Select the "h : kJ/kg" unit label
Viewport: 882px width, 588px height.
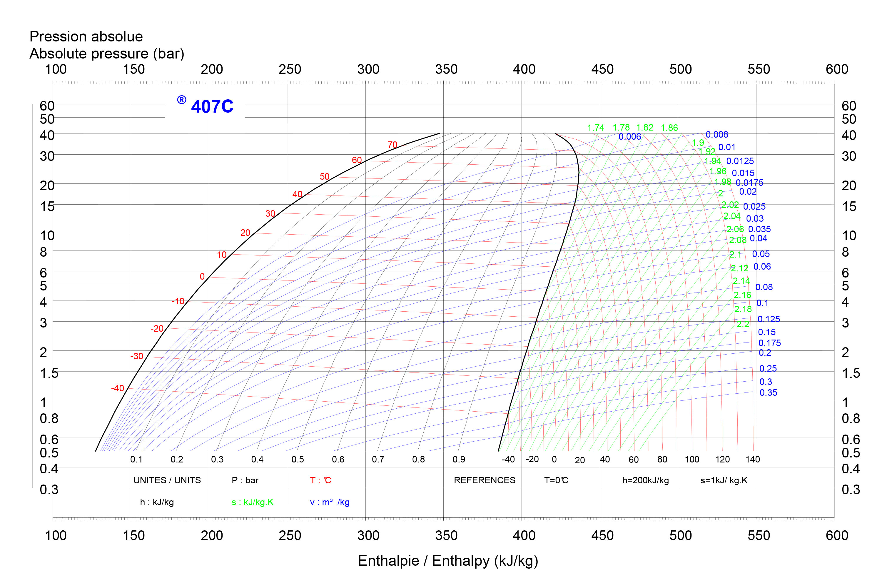tap(157, 502)
